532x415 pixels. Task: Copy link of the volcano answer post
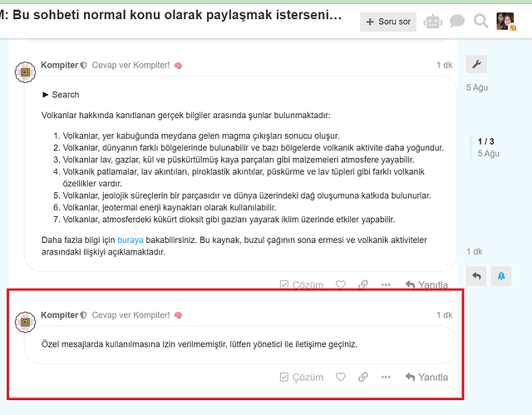pyautogui.click(x=363, y=284)
